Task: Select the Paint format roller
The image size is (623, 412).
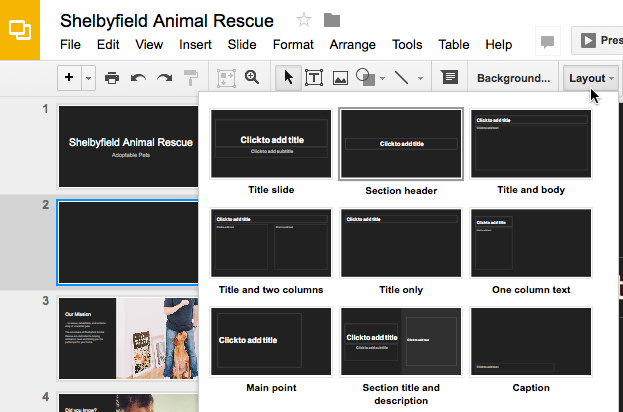Action: pyautogui.click(x=191, y=77)
